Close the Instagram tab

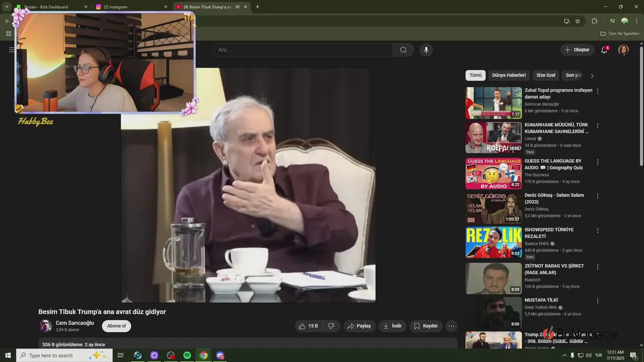(166, 7)
